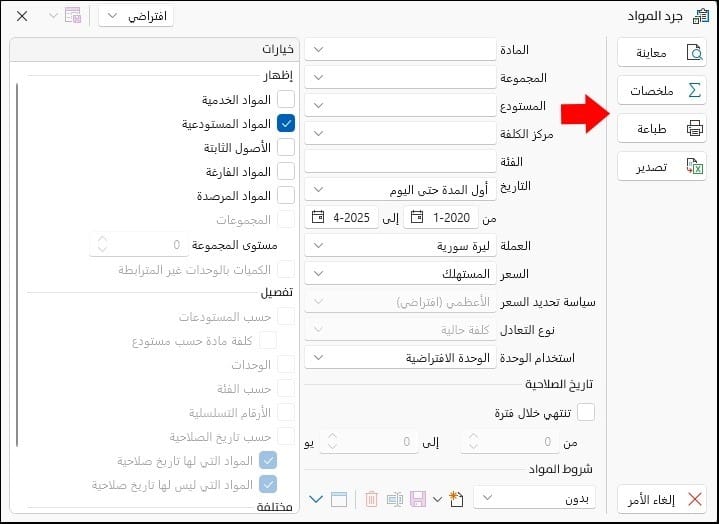This screenshot has width=719, height=524.
Task: Open the مركز الكلفة dropdown
Action: coord(400,133)
